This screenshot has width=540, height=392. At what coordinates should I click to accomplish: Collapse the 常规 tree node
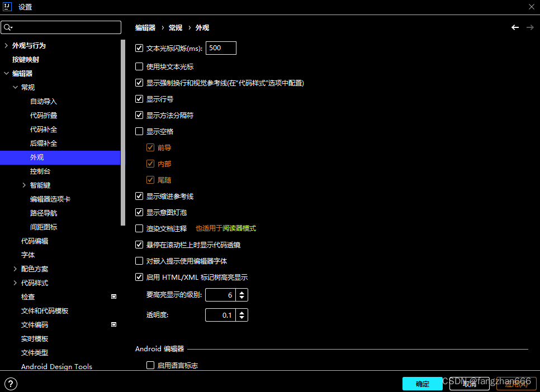click(x=15, y=88)
